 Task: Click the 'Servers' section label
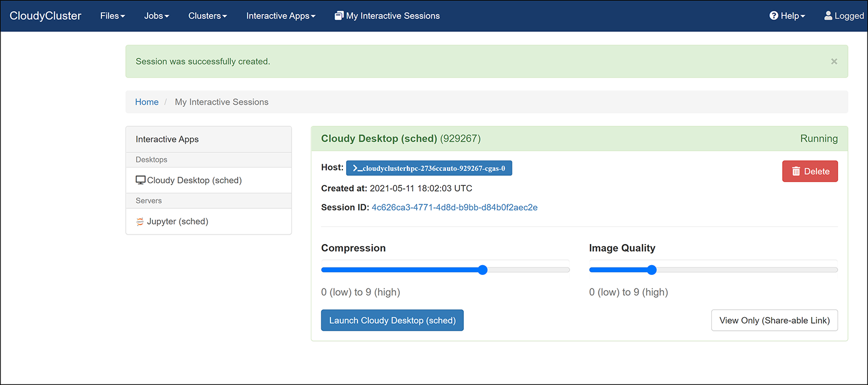[149, 201]
